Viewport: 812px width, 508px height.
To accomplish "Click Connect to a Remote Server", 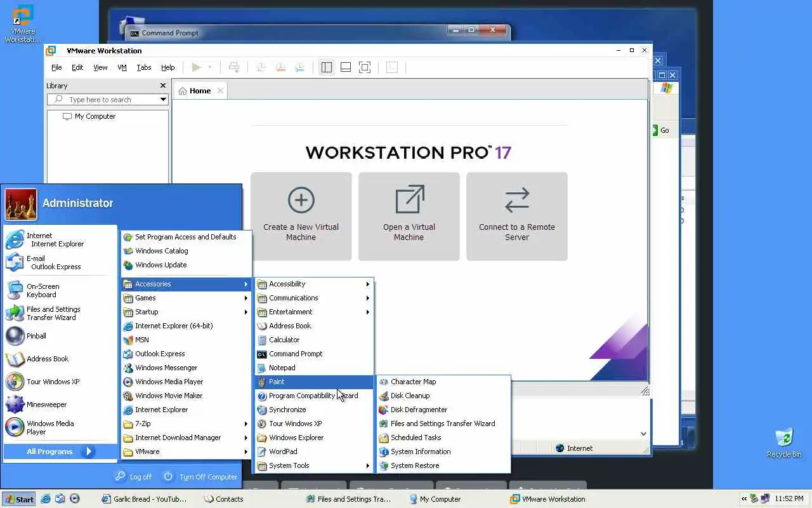I will click(517, 217).
